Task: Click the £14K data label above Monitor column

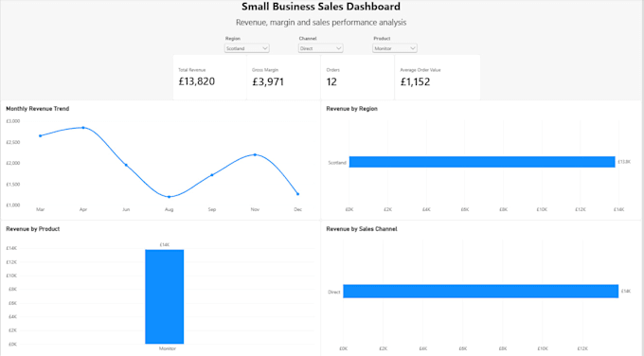Action: [x=165, y=244]
